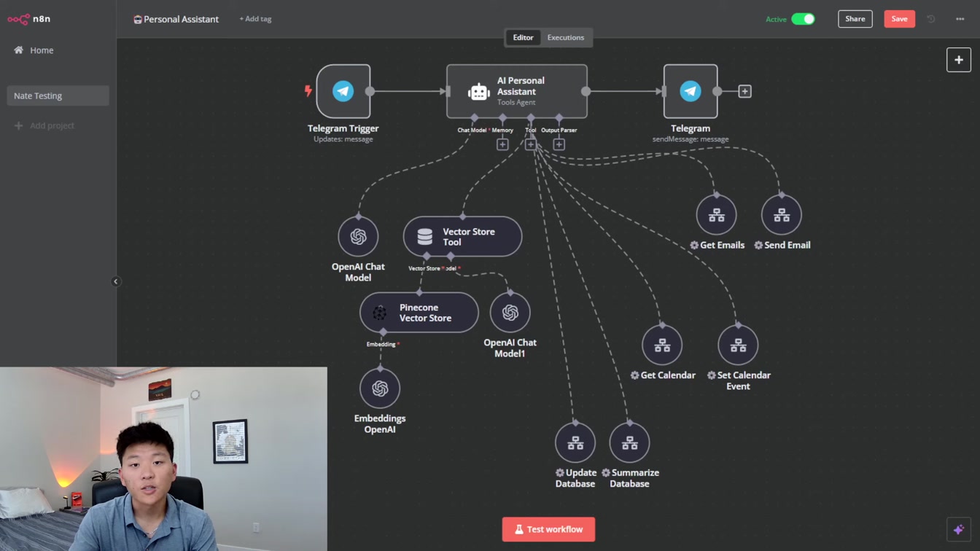The height and width of the screenshot is (551, 980).
Task: Open the Update Database tool node
Action: (x=575, y=442)
